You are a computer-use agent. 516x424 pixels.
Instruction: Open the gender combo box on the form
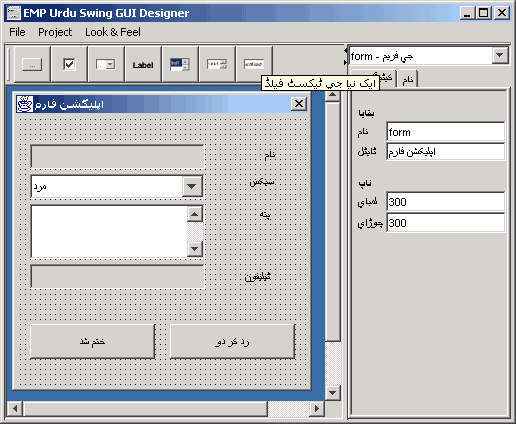(x=192, y=186)
